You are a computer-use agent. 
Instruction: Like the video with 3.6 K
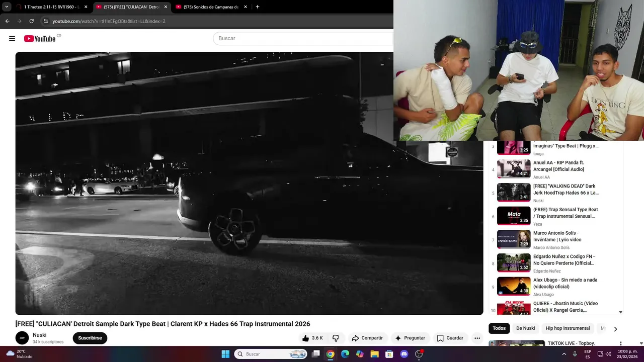(312, 338)
